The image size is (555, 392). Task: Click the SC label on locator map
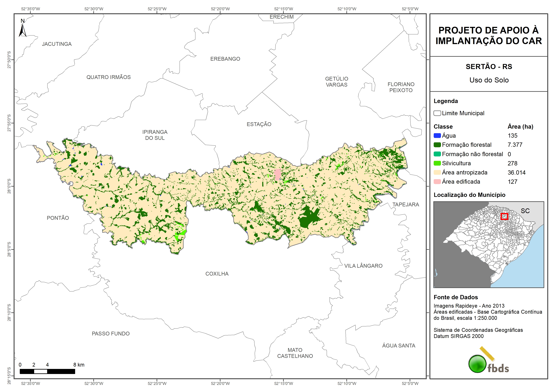525,211
